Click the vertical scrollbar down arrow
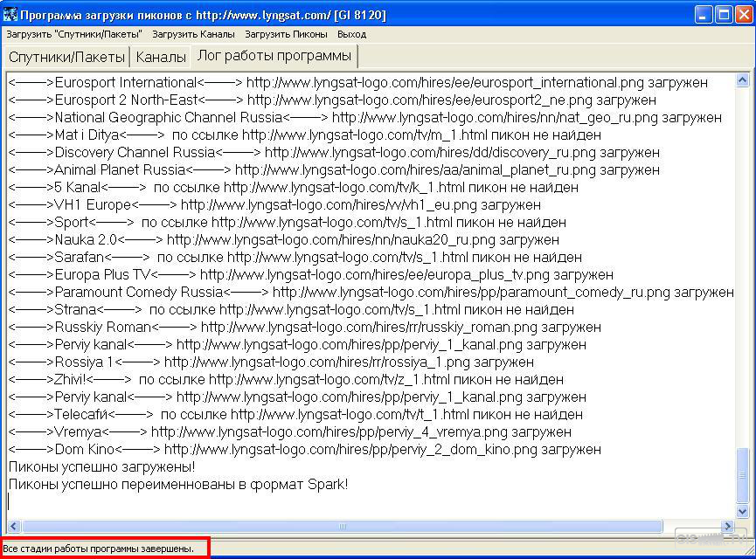The width and height of the screenshot is (756, 559). [x=743, y=511]
